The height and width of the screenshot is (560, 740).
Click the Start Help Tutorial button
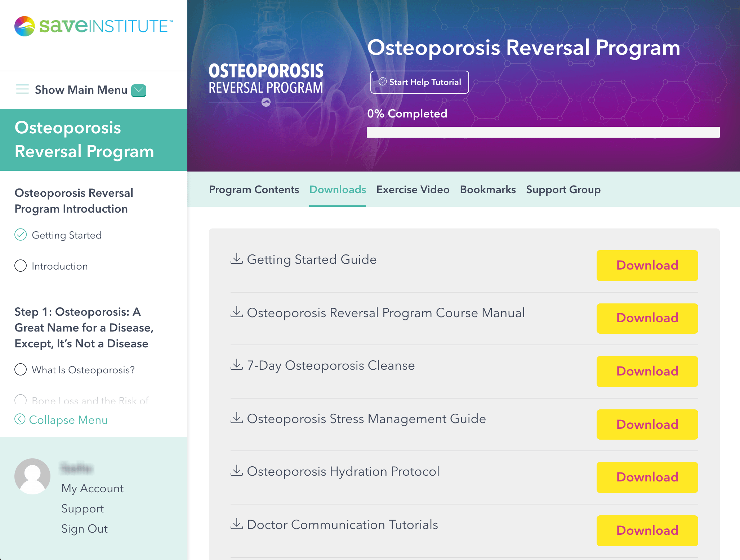tap(420, 82)
